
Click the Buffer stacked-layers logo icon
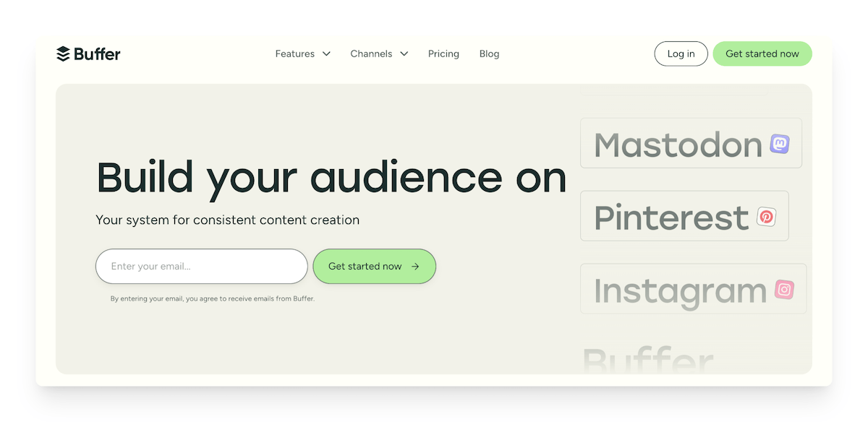pyautogui.click(x=63, y=53)
